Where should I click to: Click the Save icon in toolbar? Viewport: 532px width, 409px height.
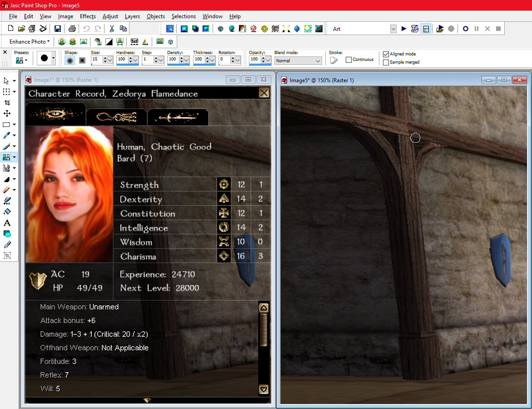(58, 29)
